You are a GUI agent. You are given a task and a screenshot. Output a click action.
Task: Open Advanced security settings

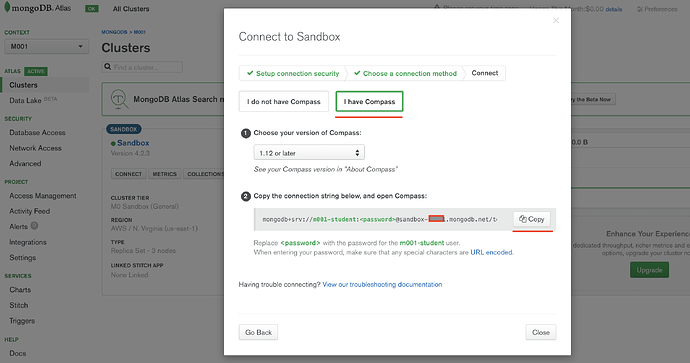(25, 163)
